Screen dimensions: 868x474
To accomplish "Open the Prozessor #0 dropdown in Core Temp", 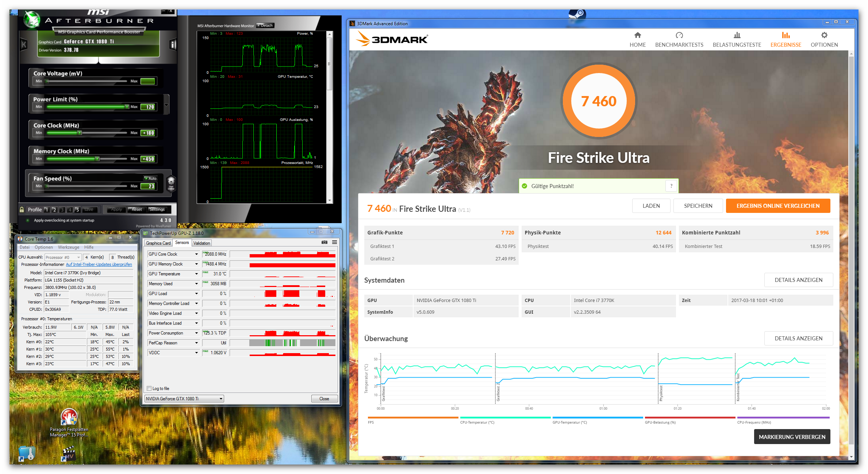I will 63,257.
